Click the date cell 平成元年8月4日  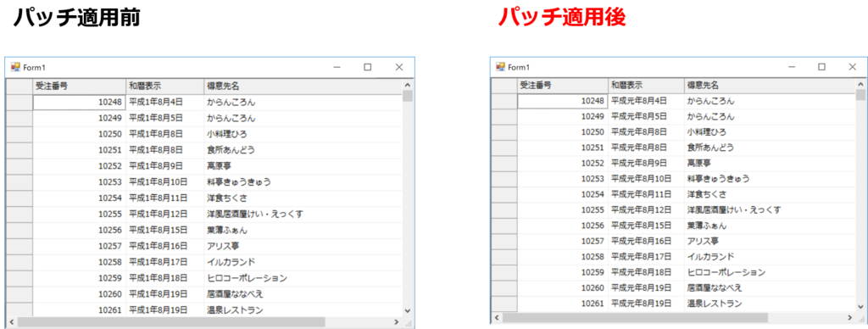[645, 101]
